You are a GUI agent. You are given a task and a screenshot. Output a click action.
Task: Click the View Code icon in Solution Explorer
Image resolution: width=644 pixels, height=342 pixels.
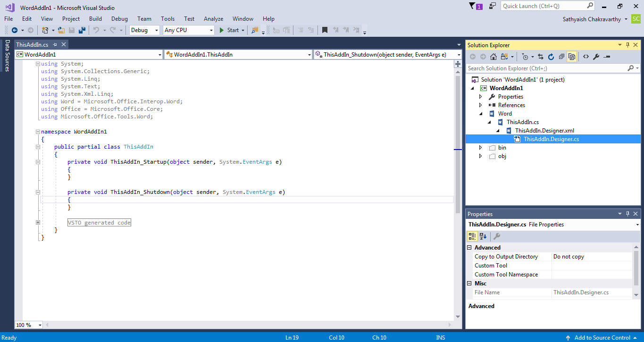click(585, 57)
